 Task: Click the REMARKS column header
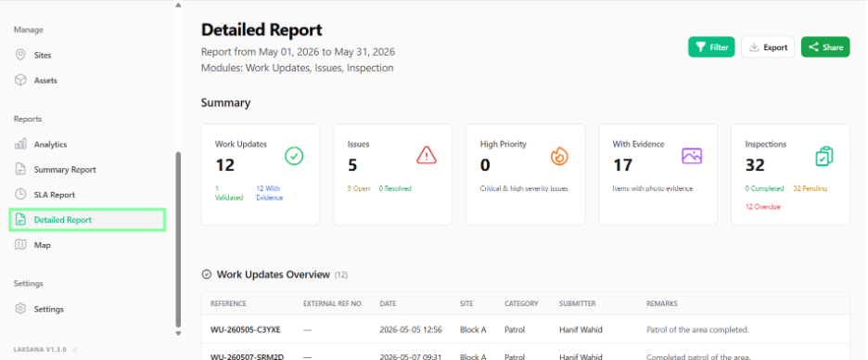[x=662, y=303]
